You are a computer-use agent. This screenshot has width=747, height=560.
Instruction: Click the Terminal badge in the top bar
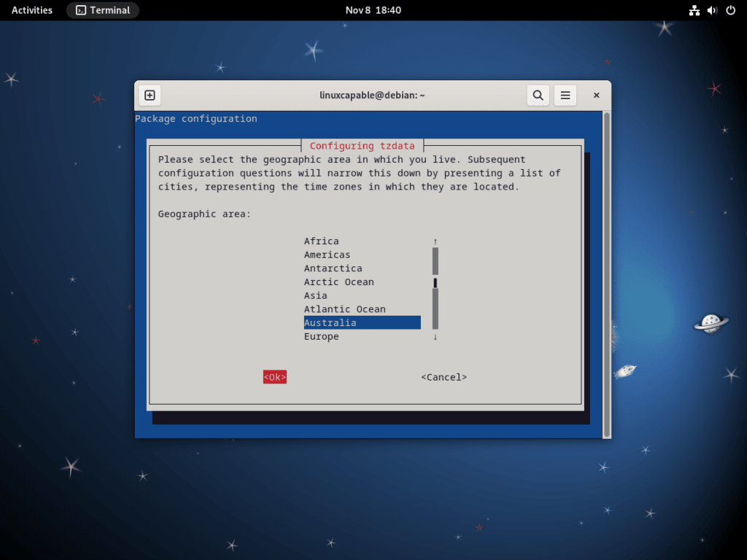point(102,10)
